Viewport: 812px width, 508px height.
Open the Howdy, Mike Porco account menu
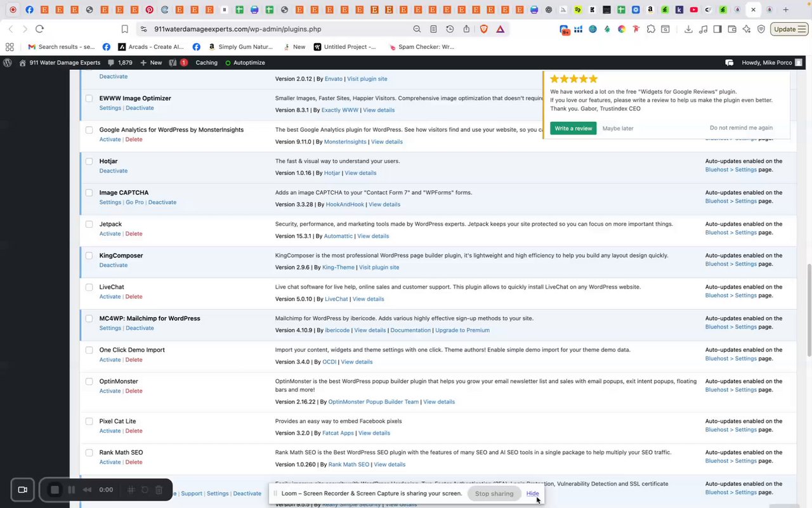772,63
